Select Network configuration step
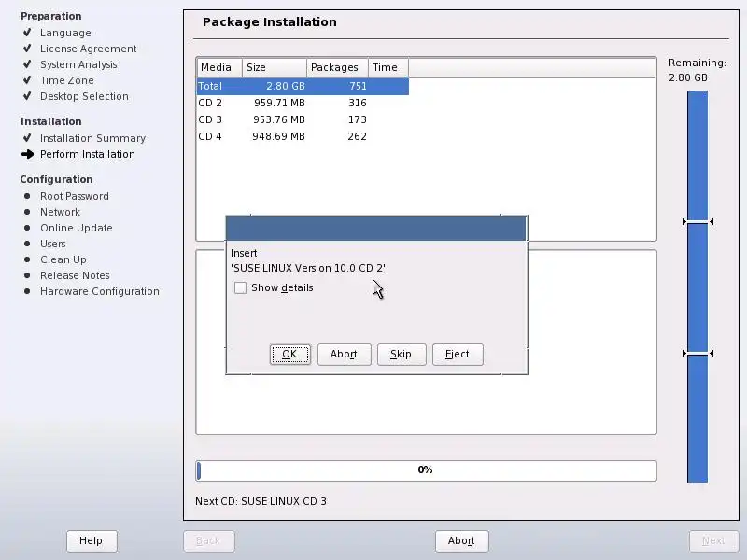 pyautogui.click(x=60, y=212)
